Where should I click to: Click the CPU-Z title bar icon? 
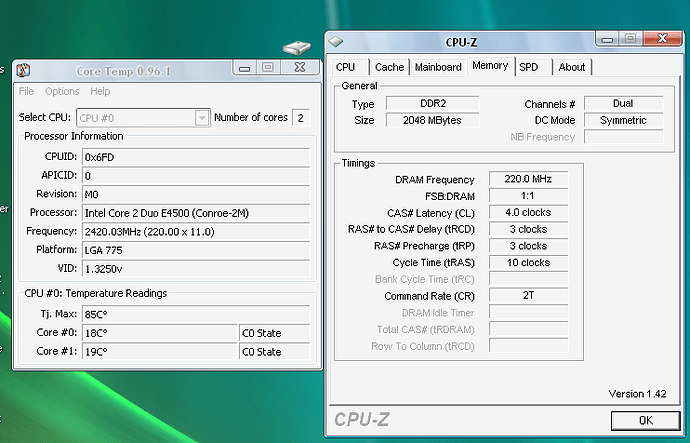pos(337,42)
